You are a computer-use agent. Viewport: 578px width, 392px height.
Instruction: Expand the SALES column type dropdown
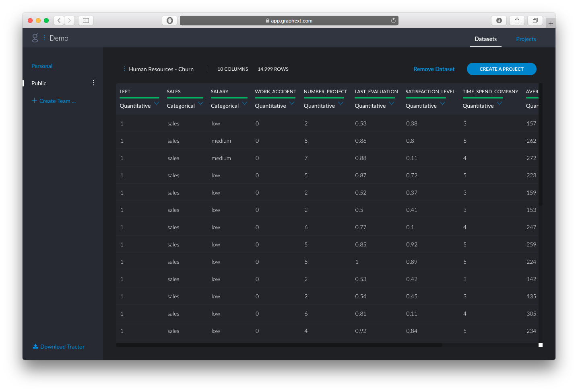200,103
